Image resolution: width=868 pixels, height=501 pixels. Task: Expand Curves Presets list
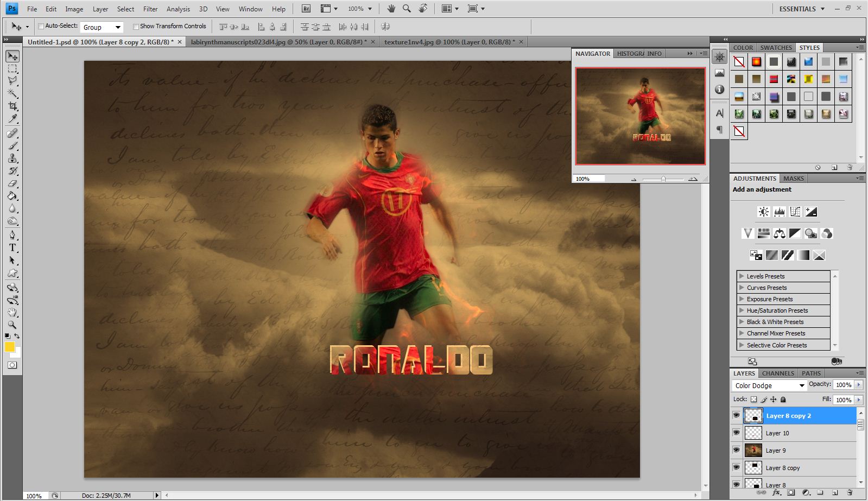tap(742, 288)
